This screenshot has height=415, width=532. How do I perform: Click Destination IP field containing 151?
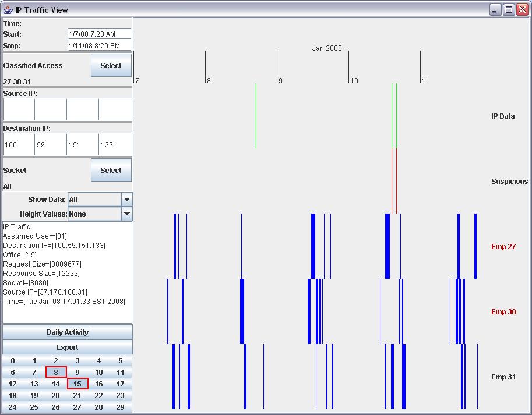[x=83, y=144]
